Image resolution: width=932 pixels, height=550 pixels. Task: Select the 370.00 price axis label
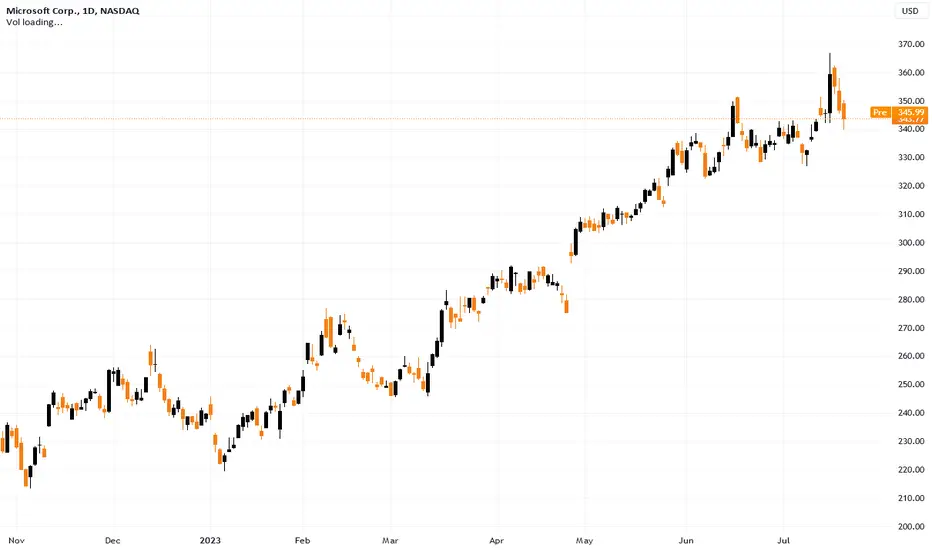click(x=911, y=44)
